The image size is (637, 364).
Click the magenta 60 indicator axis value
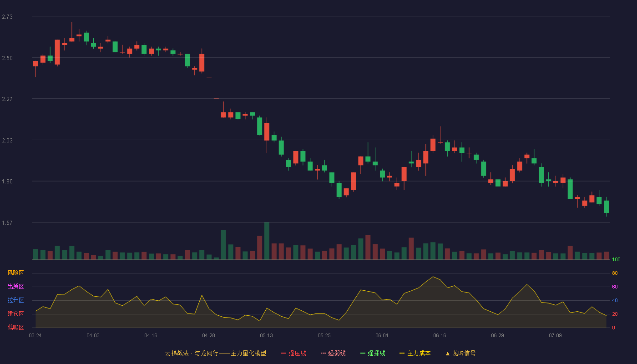pos(615,287)
